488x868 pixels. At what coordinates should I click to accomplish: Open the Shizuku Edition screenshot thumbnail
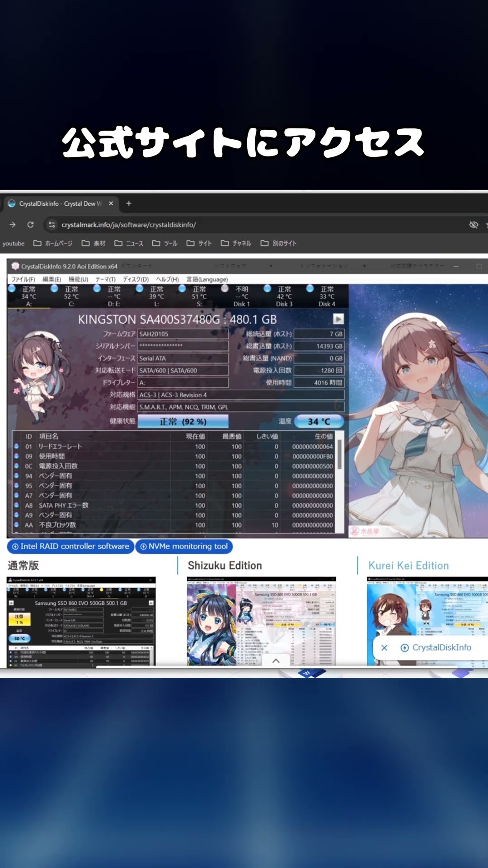(262, 621)
